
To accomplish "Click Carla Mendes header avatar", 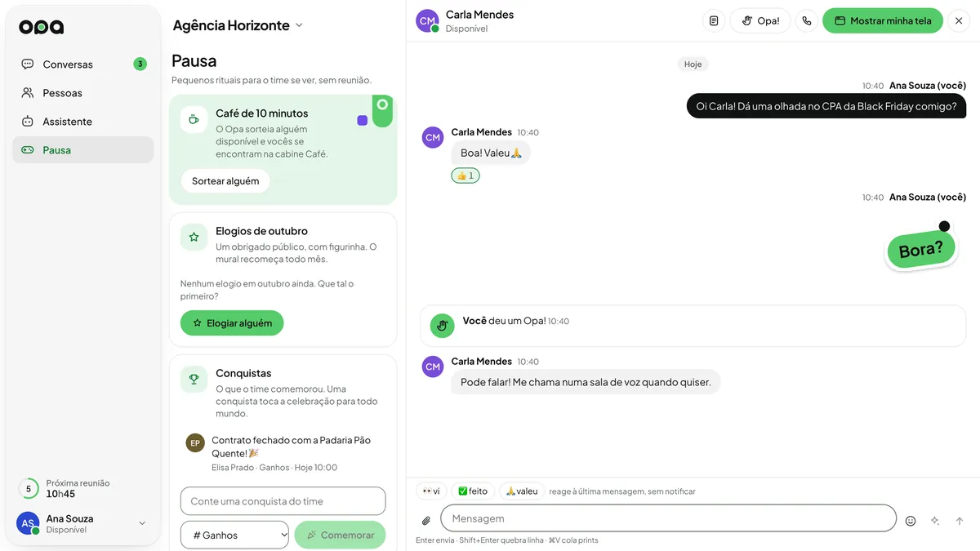I will pos(427,21).
